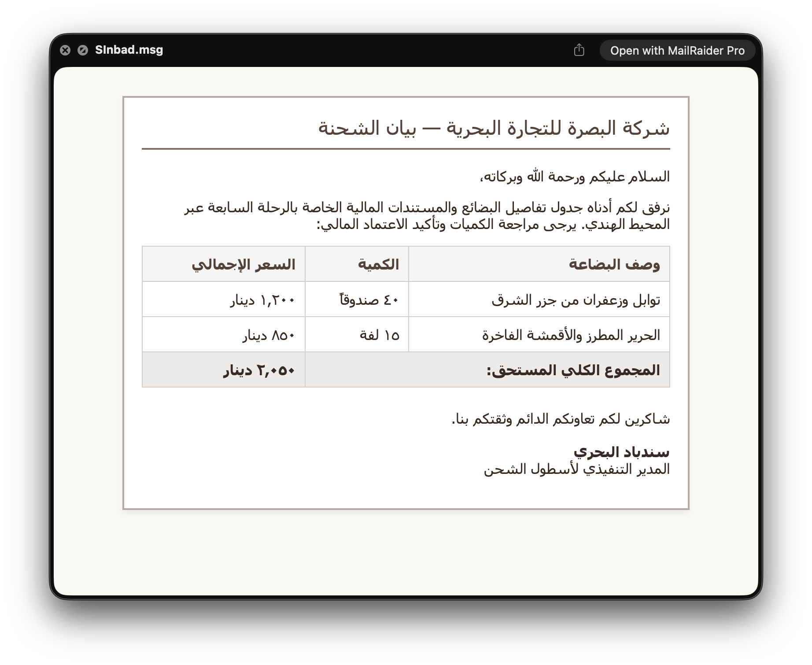Viewport: 812px width, 665px height.
Task: Click the ١٥ لفة quantity cell
Action: [x=380, y=335]
